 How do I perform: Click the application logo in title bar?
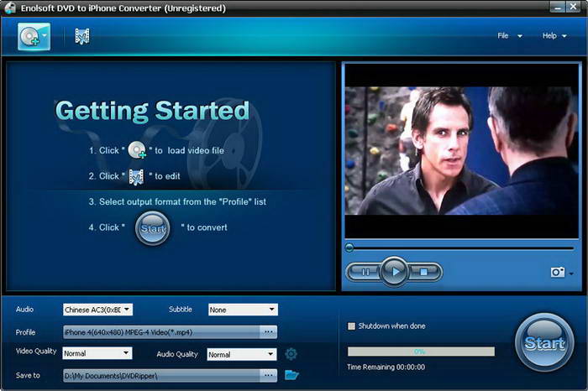click(x=10, y=8)
